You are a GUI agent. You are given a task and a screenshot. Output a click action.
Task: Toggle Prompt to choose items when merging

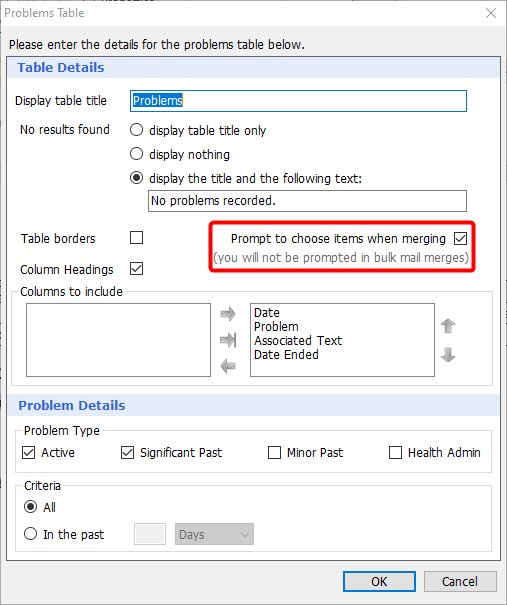tap(460, 238)
